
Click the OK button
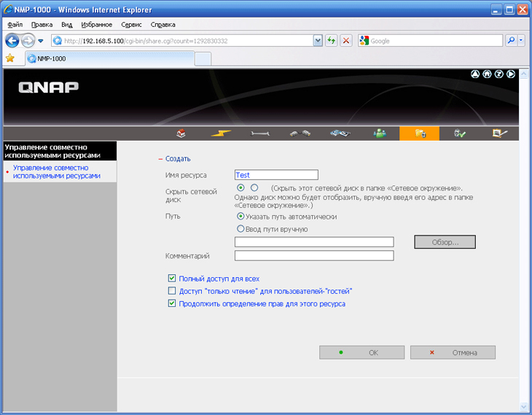coord(361,352)
